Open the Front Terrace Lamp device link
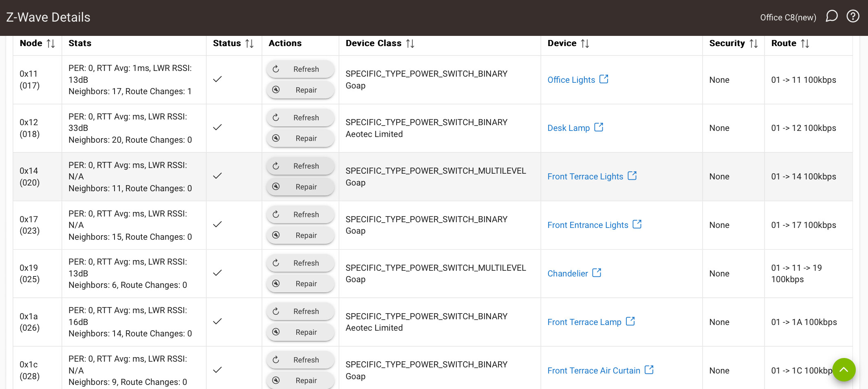 click(x=584, y=322)
